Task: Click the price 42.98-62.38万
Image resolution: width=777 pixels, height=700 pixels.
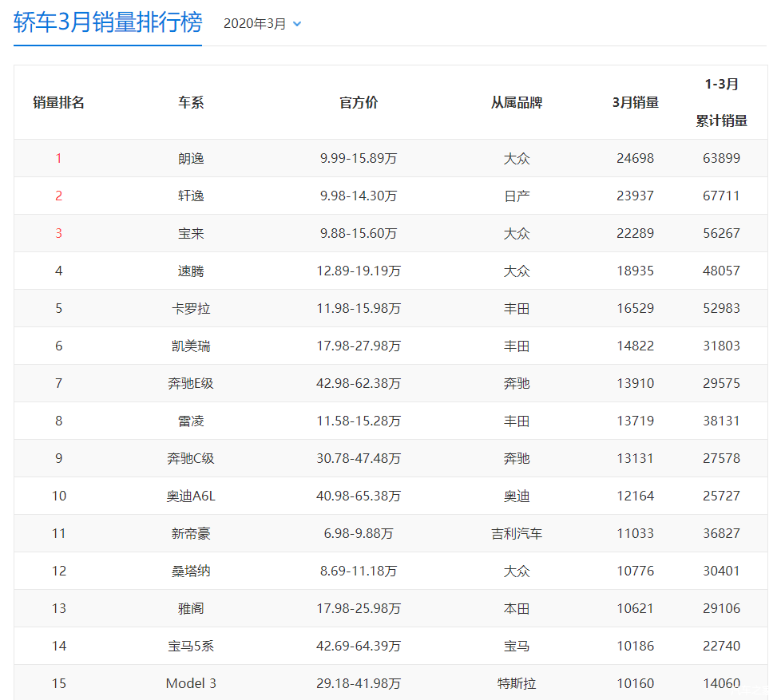Action: point(359,383)
